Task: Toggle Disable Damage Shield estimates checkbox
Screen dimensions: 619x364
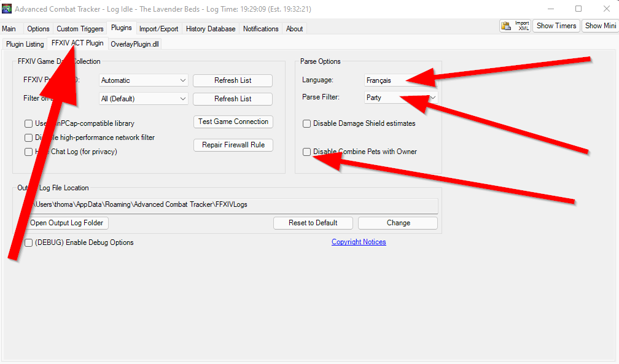Action: (x=307, y=123)
